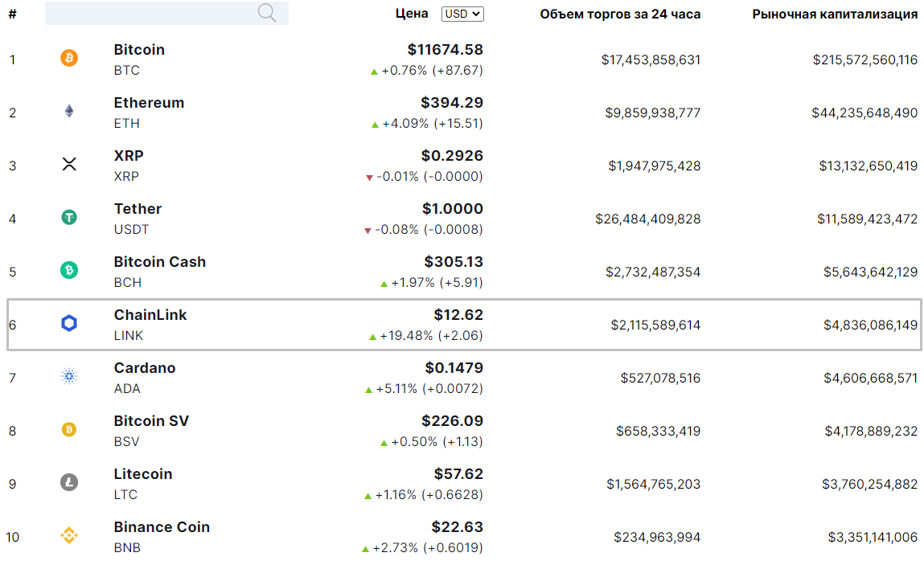Click the Ethereum logo icon

69,112
